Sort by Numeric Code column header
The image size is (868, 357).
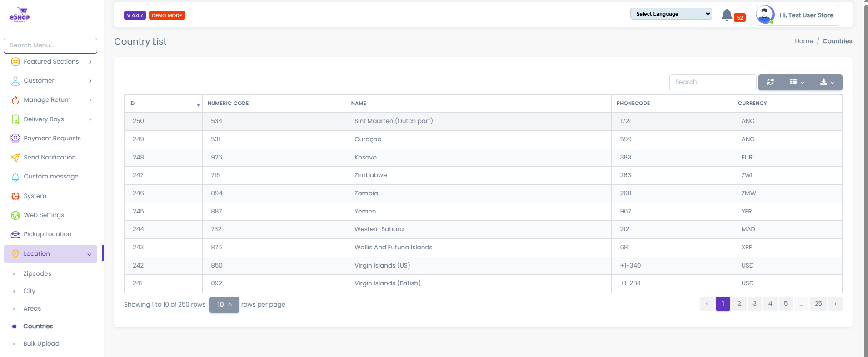click(274, 104)
